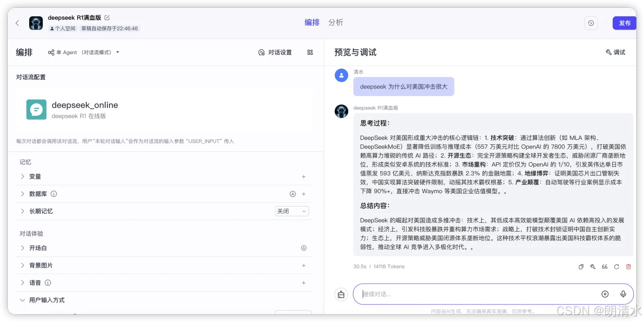
Task: Click the info icon next to 语音
Action: pyautogui.click(x=48, y=283)
